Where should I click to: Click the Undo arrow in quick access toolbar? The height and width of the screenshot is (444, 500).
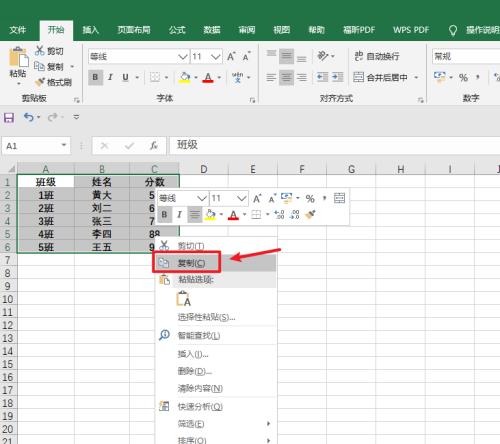(29, 117)
